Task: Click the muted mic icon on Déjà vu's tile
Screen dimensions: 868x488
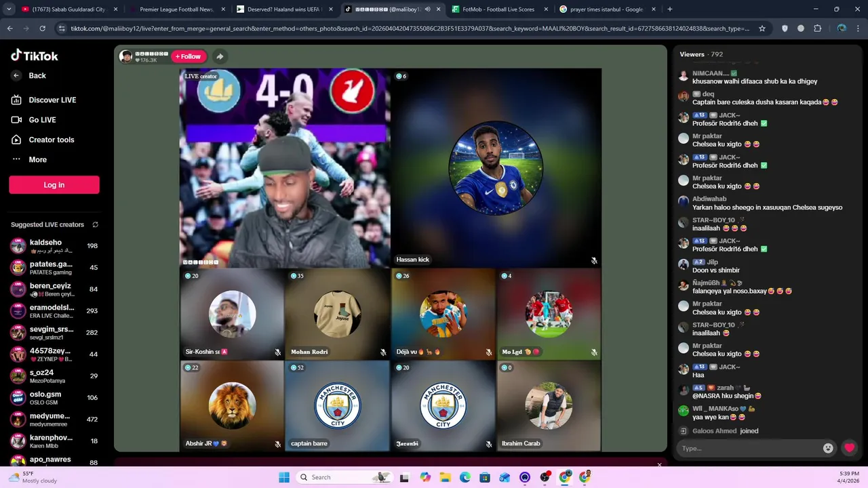Action: tap(489, 352)
